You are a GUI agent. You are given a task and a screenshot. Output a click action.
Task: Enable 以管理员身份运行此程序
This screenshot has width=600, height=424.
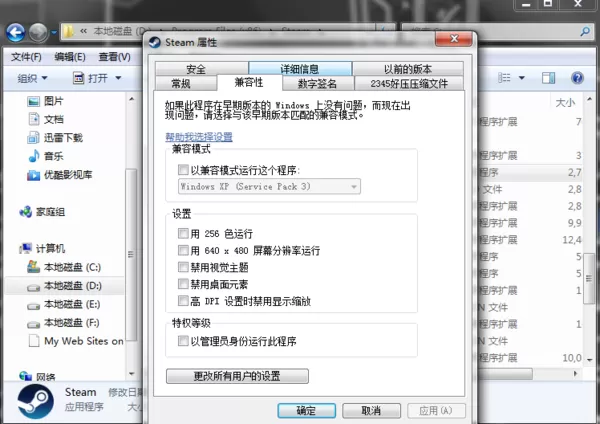183,341
